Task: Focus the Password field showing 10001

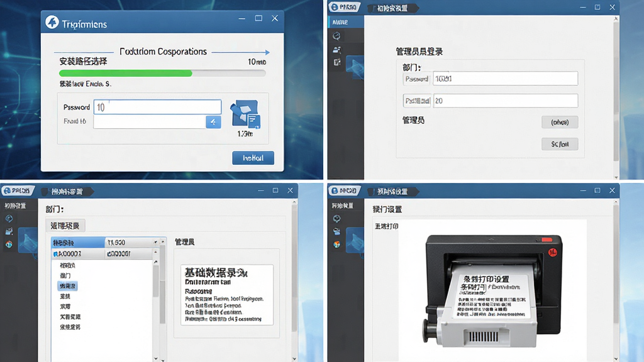Action: [x=506, y=79]
